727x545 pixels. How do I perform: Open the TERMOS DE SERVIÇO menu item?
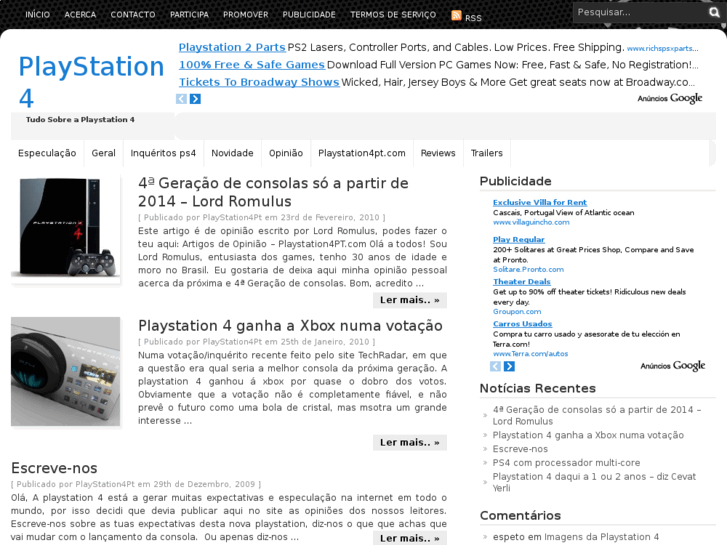[393, 14]
